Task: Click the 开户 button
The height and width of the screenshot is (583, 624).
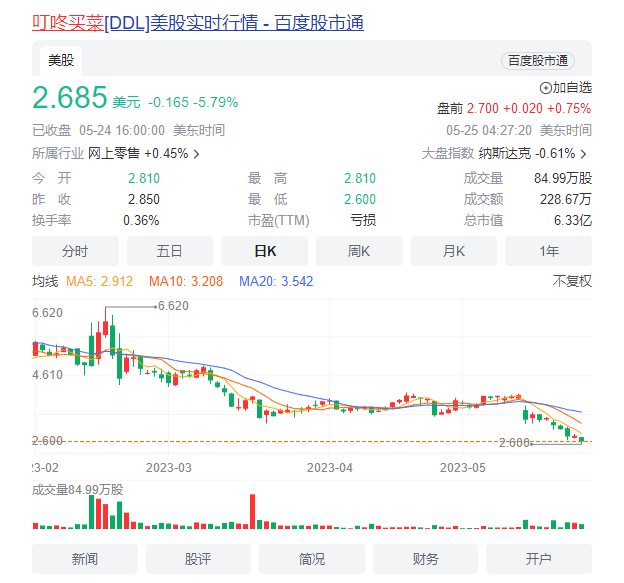Action: (x=539, y=559)
